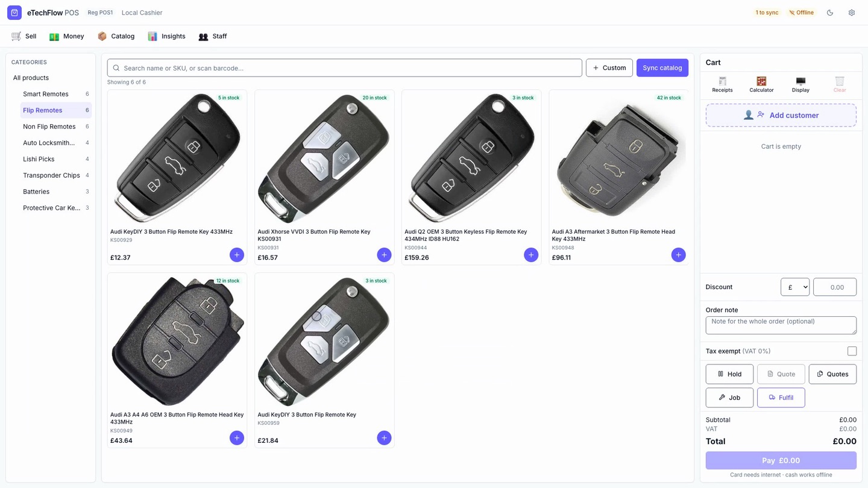Click the discount amount field
The image size is (868, 488).
[x=835, y=287]
